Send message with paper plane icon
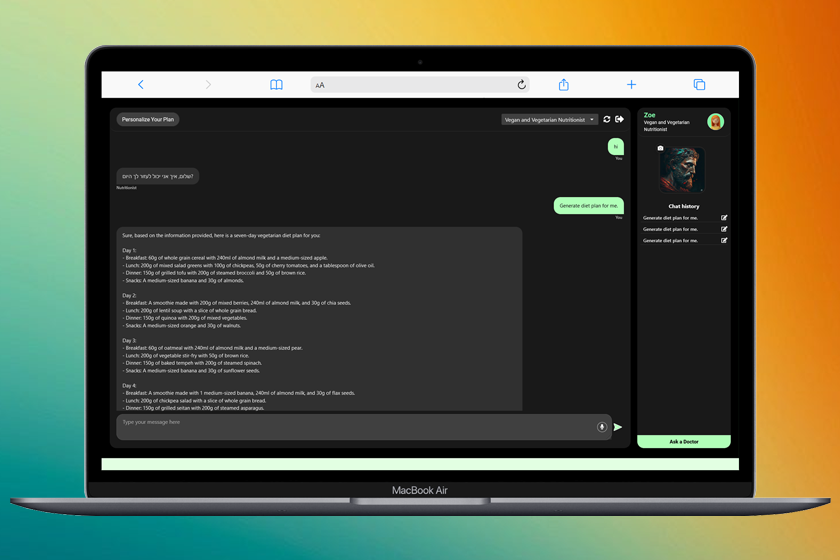Screen dimensions: 840x560 tap(618, 427)
